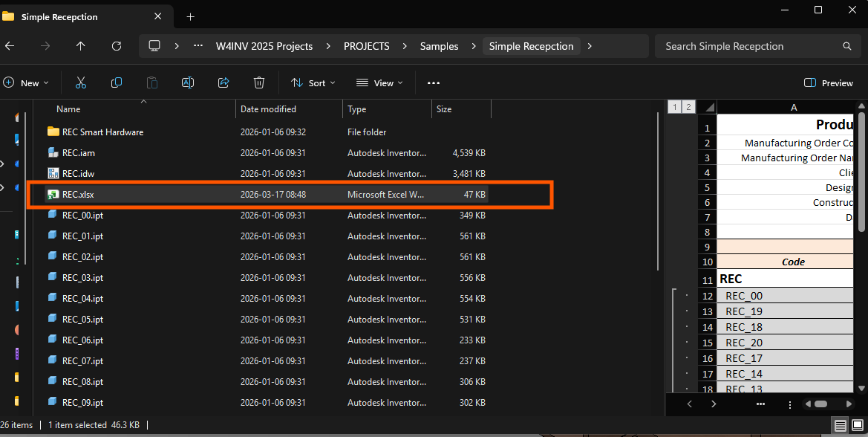Go up one folder level
Screen dimensions: 868x437
(81, 46)
